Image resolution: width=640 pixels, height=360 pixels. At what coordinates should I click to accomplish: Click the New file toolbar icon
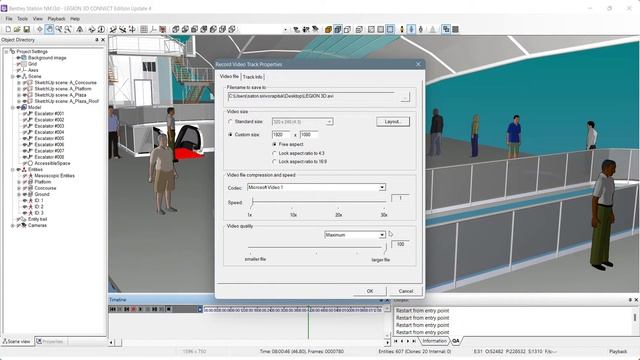point(8,29)
